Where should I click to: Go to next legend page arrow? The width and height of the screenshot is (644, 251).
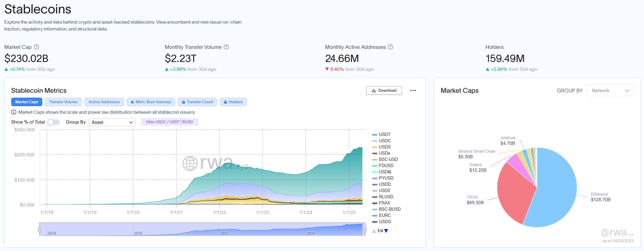coord(386,231)
